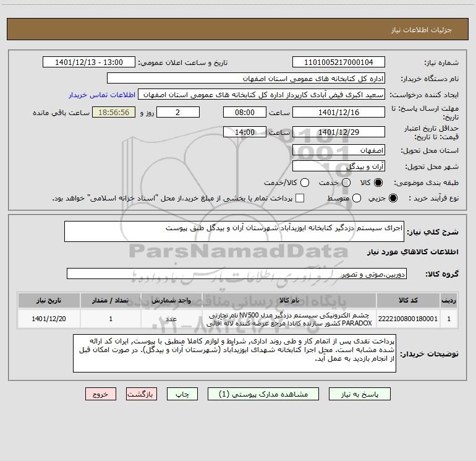Open مشاهده مدارک پیوستی (1) attachments

pos(263,394)
